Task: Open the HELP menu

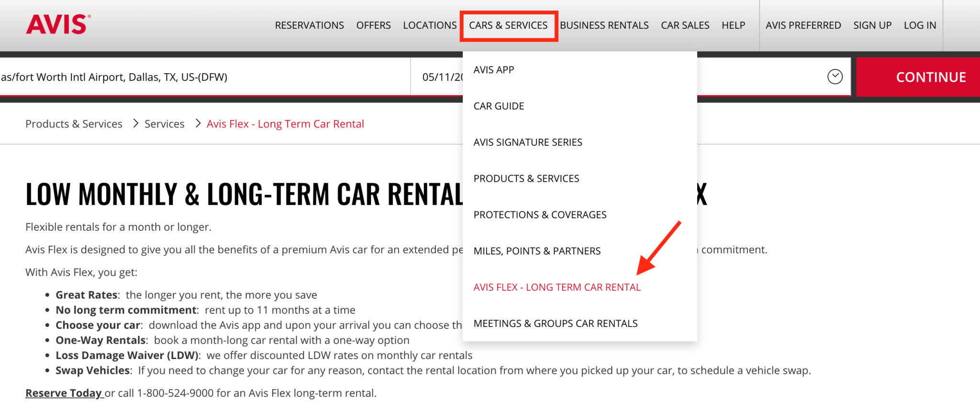Action: point(733,25)
